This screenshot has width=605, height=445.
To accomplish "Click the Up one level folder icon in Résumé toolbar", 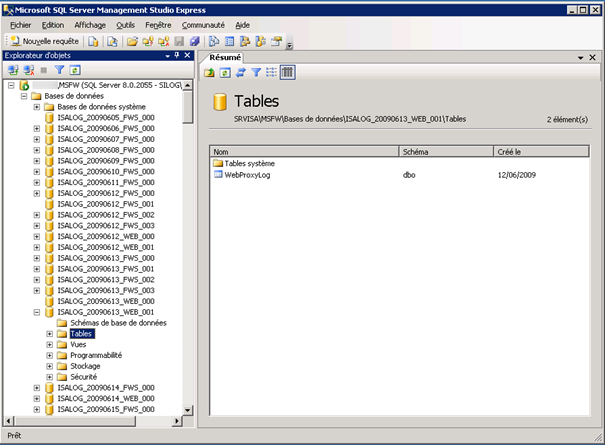I will tap(210, 72).
